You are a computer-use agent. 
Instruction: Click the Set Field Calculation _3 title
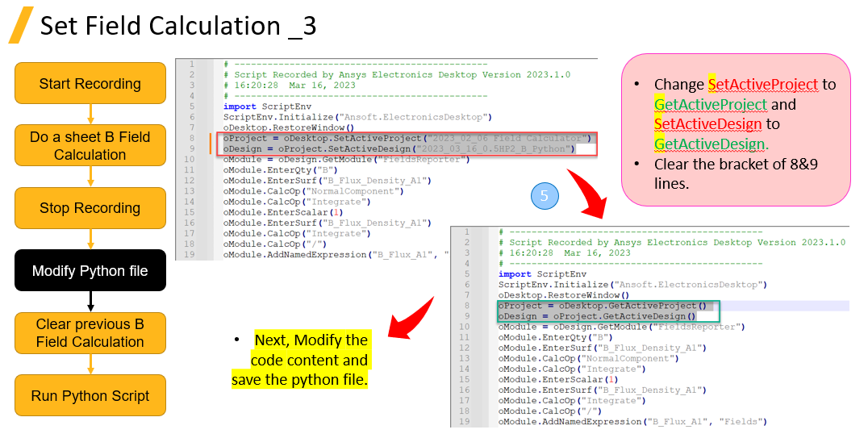coord(178,26)
